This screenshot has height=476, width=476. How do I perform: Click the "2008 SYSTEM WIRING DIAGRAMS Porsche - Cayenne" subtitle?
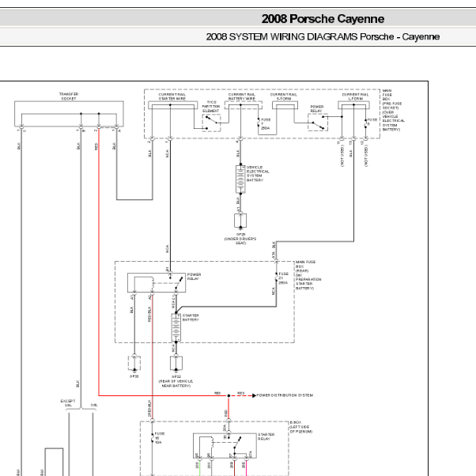point(323,36)
